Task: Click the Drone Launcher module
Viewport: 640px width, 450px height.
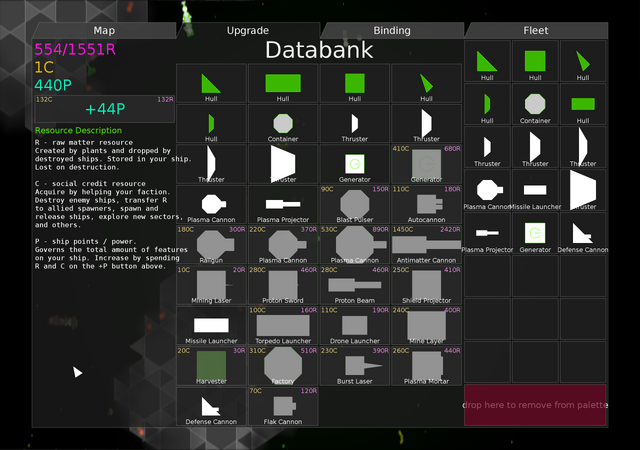Action: [354, 325]
